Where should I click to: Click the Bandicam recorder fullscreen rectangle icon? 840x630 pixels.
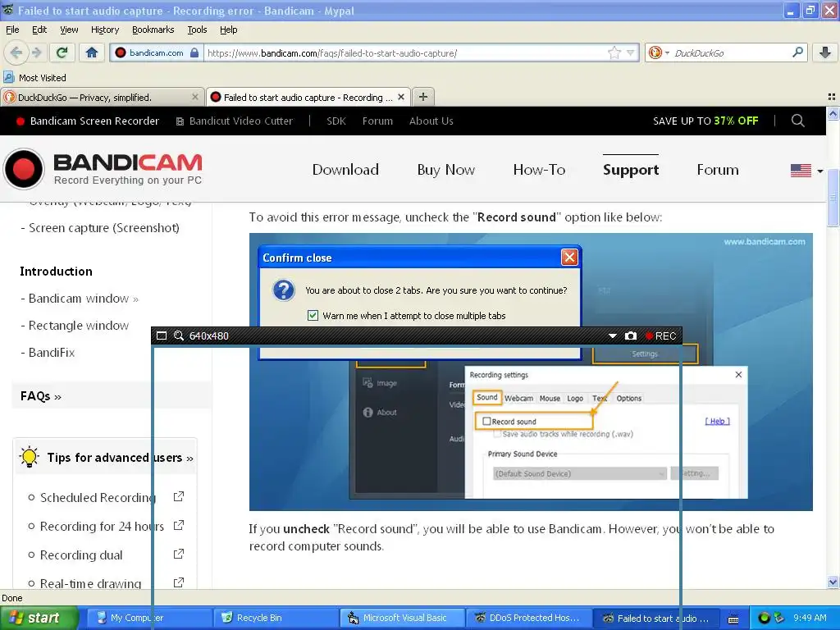[162, 336]
